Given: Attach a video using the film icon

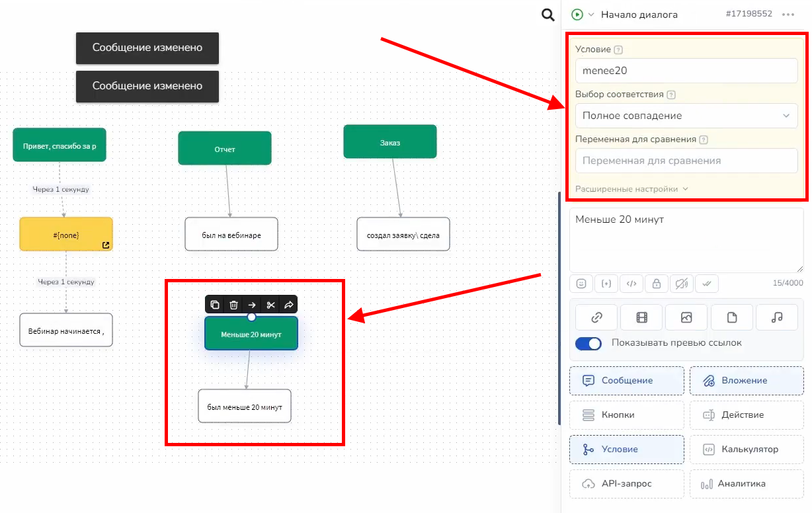Looking at the screenshot, I should coord(641,317).
